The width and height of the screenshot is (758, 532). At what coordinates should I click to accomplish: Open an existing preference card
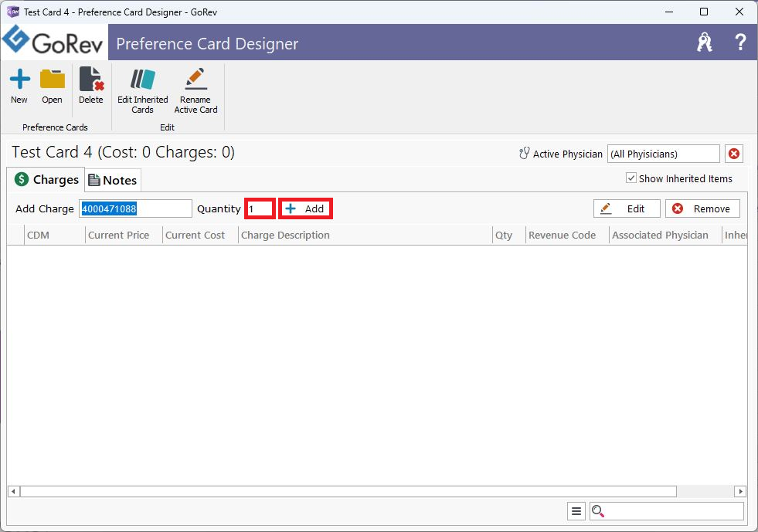point(53,86)
